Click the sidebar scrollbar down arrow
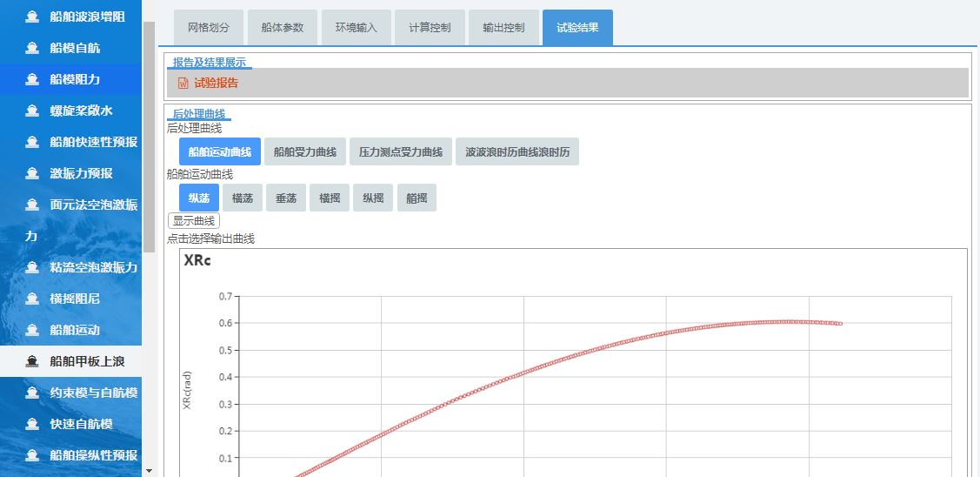The width and height of the screenshot is (980, 477). pyautogui.click(x=149, y=470)
